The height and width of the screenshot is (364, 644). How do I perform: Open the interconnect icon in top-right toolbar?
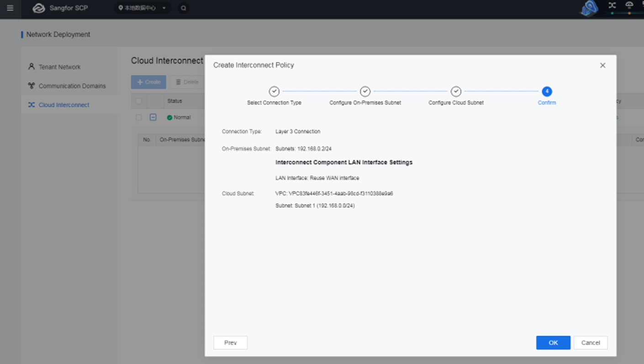[x=612, y=6]
